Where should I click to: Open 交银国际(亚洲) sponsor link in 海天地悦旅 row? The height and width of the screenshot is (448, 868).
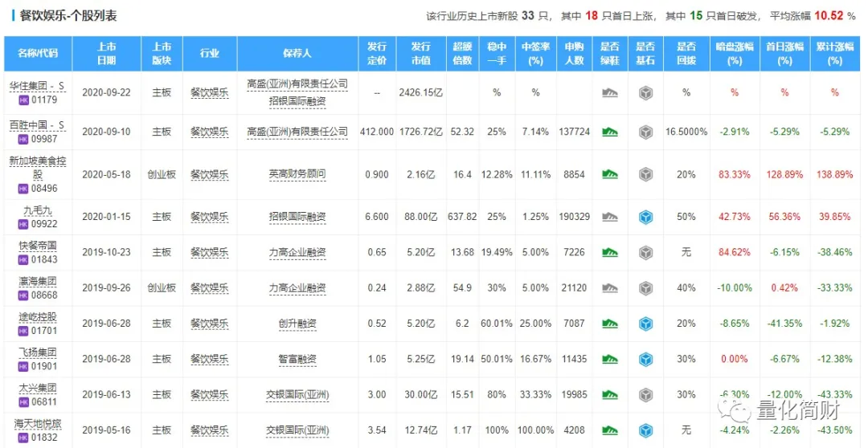pos(298,430)
